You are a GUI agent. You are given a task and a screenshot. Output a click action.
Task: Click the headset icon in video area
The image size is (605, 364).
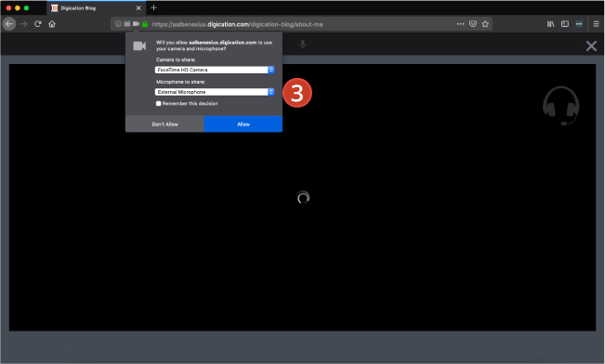561,106
